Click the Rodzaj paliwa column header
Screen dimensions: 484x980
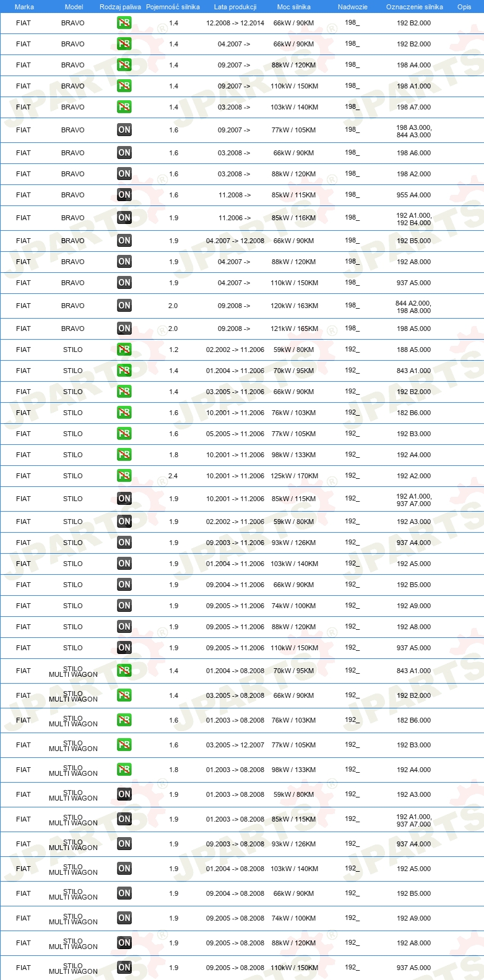tap(120, 7)
